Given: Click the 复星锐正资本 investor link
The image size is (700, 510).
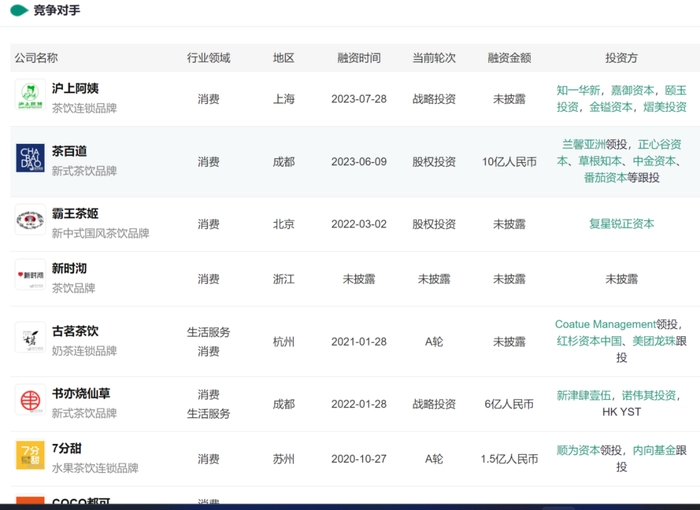Looking at the screenshot, I should click(x=621, y=224).
